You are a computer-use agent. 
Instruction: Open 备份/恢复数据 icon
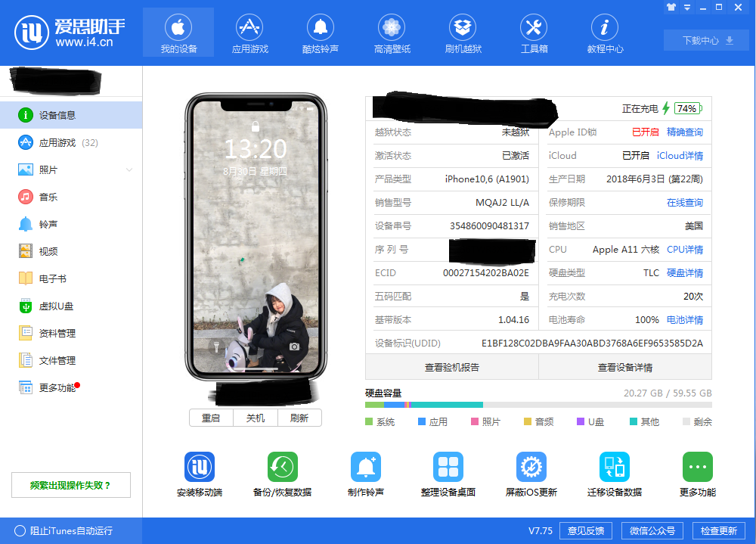tap(283, 467)
